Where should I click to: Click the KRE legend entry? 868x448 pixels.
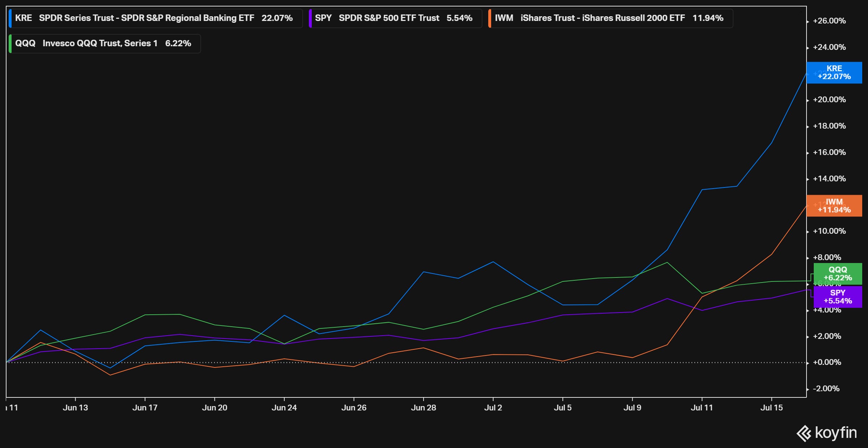[156, 18]
